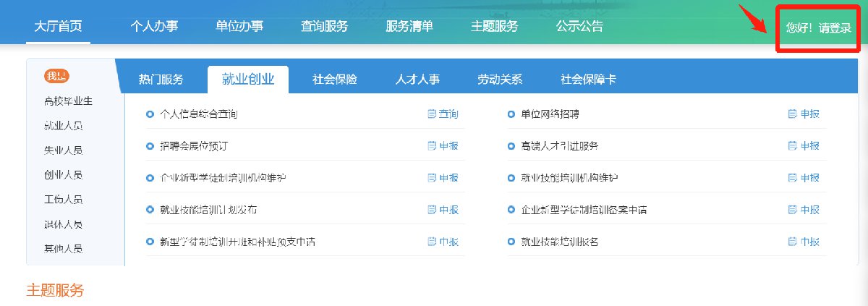
Task: Choose 高校毕业生 in the identity sidebar
Action: [68, 101]
